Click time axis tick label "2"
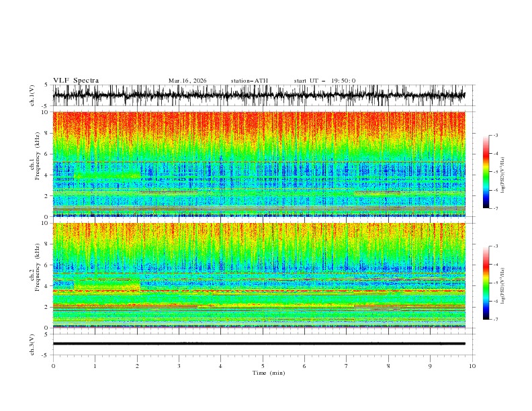 coord(137,366)
